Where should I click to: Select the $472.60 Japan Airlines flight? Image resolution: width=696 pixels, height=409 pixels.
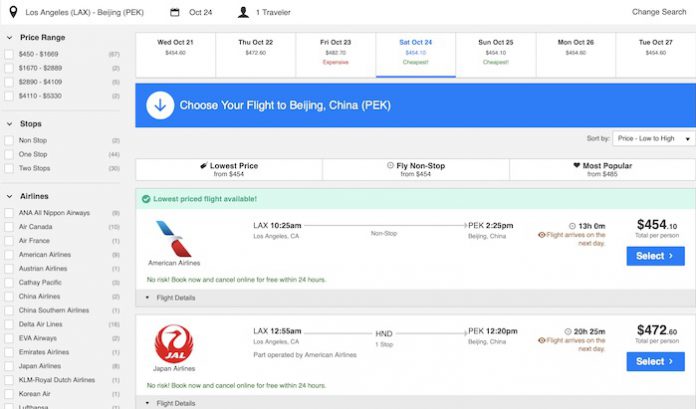[x=655, y=361]
